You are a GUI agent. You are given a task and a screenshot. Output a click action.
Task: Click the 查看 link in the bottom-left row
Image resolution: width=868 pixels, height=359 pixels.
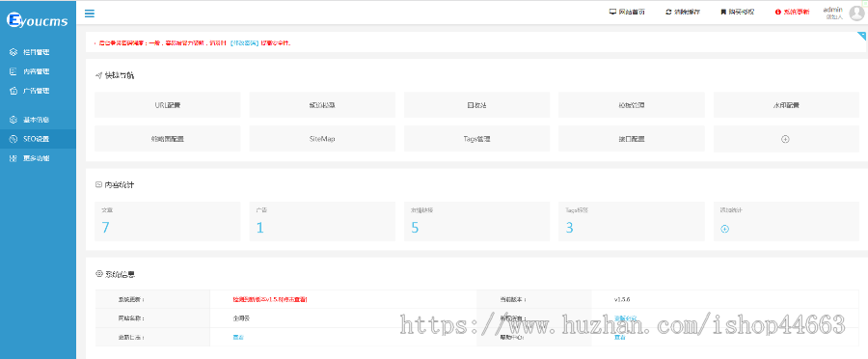tap(238, 338)
